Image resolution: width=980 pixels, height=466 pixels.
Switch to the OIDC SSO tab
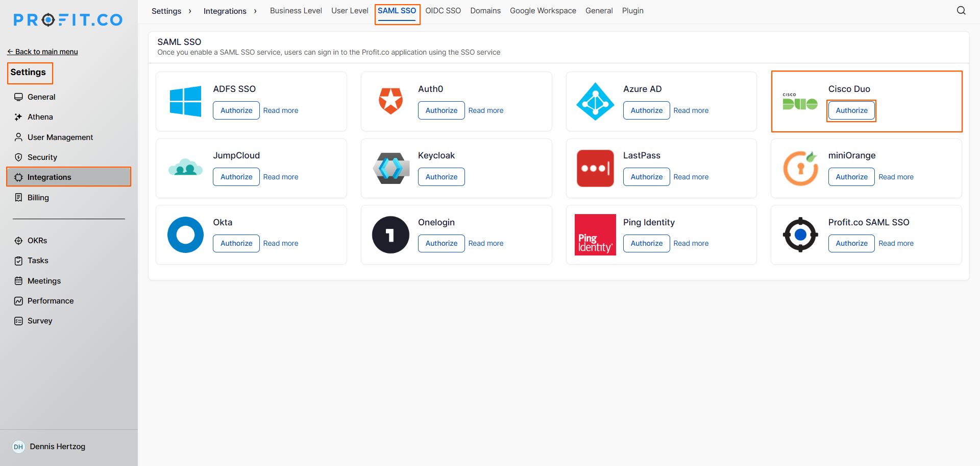click(x=443, y=11)
